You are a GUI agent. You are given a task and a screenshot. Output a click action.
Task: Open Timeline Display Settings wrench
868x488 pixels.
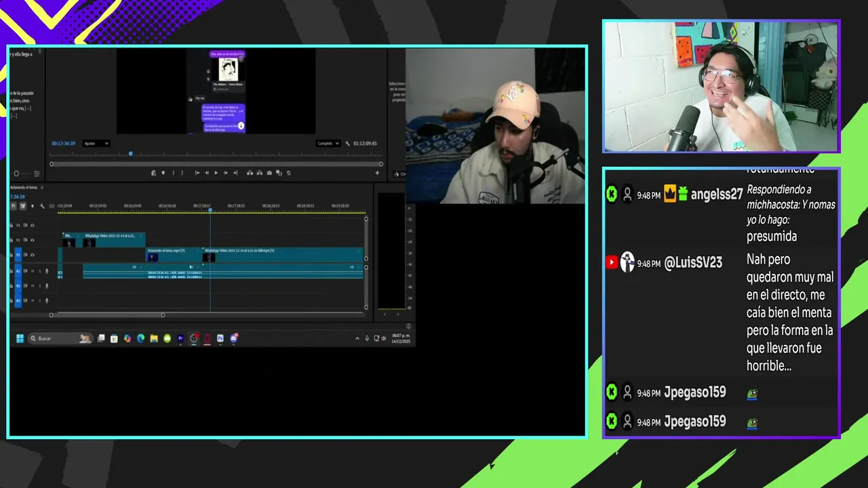(42, 206)
